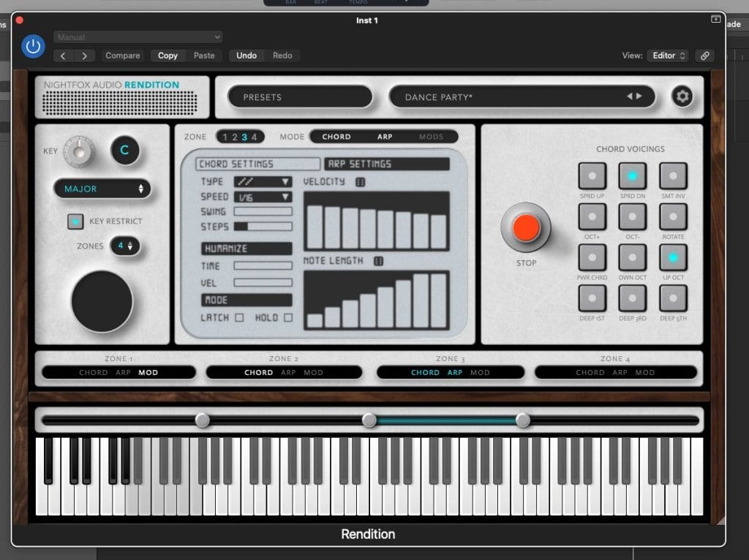Viewport: 749px width, 560px height.
Task: Toggle DEEP 3RD chord voicing
Action: [633, 298]
